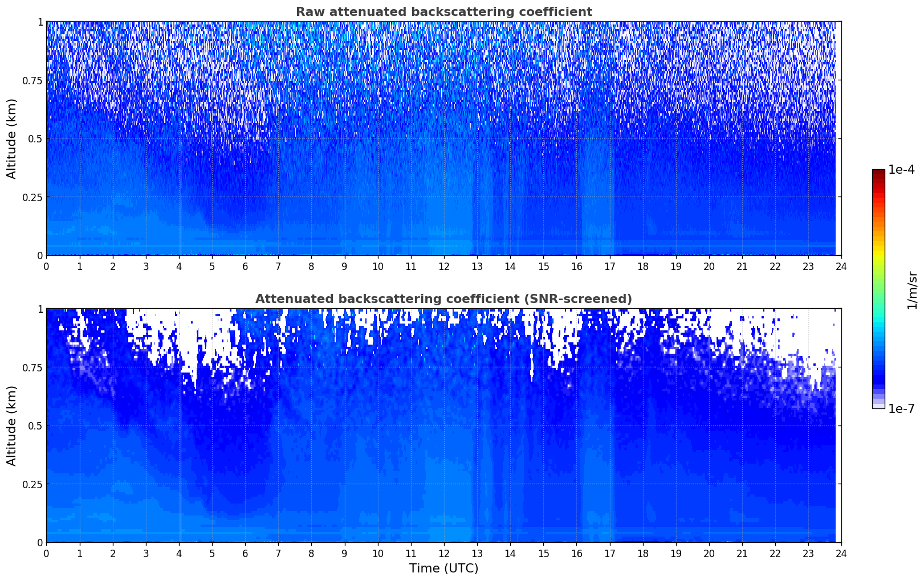Click hour tick '20' under the SNR-screened plot
Viewport: 924px width, 581px height.
pos(709,554)
